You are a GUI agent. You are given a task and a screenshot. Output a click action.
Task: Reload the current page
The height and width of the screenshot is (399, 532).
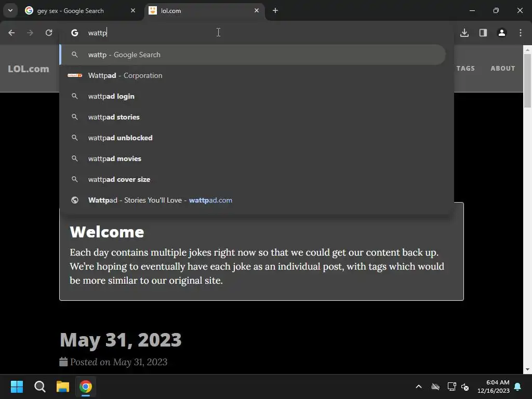point(49,33)
